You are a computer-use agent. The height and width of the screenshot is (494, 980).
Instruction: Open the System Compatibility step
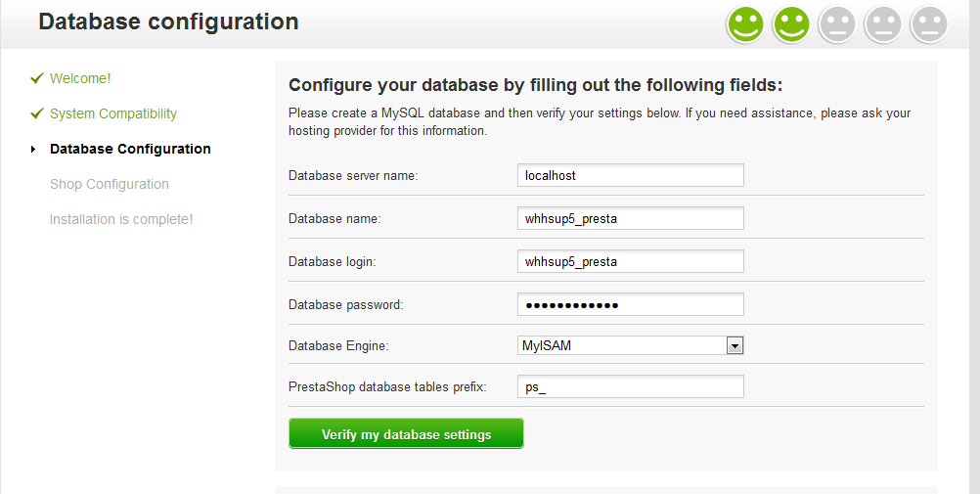[113, 113]
